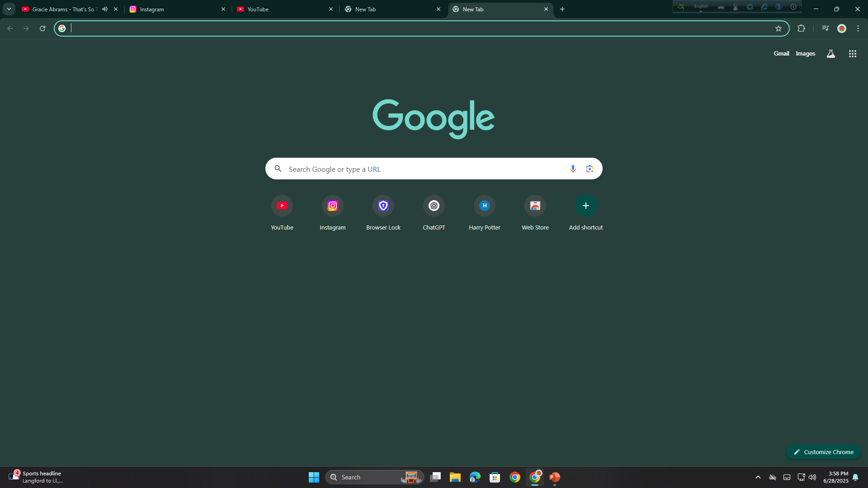This screenshot has width=868, height=488.
Task: Click the Avro keyboard help icon
Action: pos(778,7)
